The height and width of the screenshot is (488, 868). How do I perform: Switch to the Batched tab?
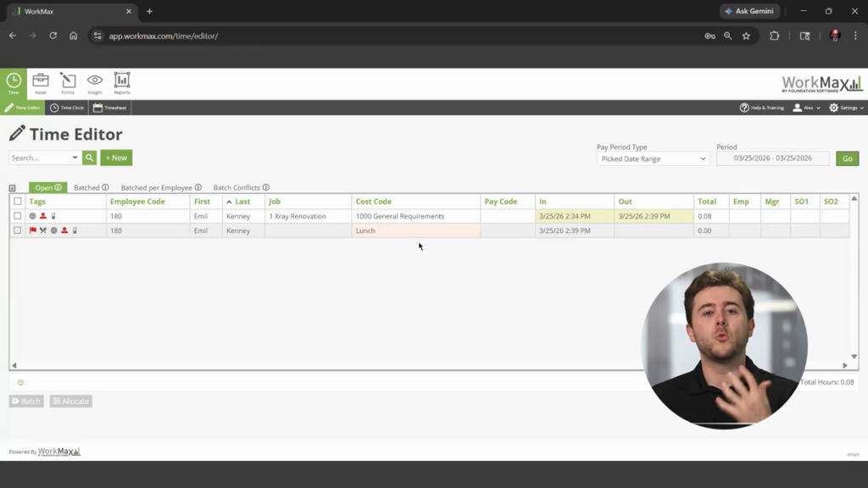(86, 187)
